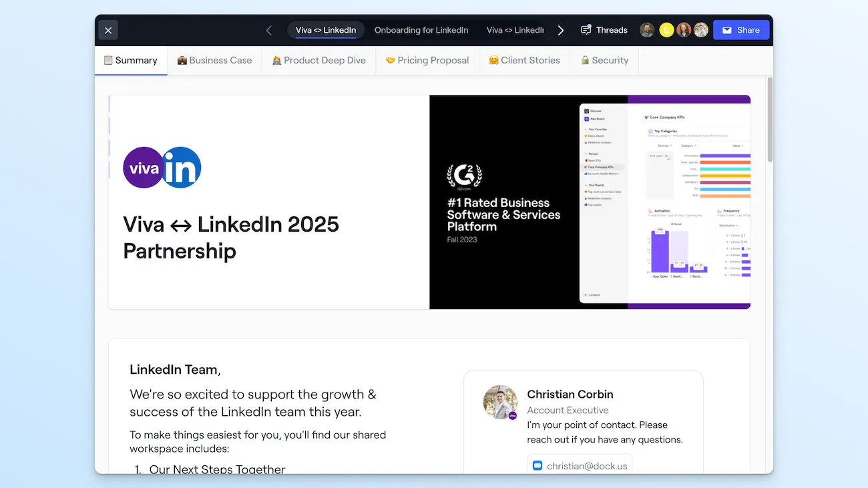
Task: Click the envelope icon in the Share button
Action: (x=727, y=30)
